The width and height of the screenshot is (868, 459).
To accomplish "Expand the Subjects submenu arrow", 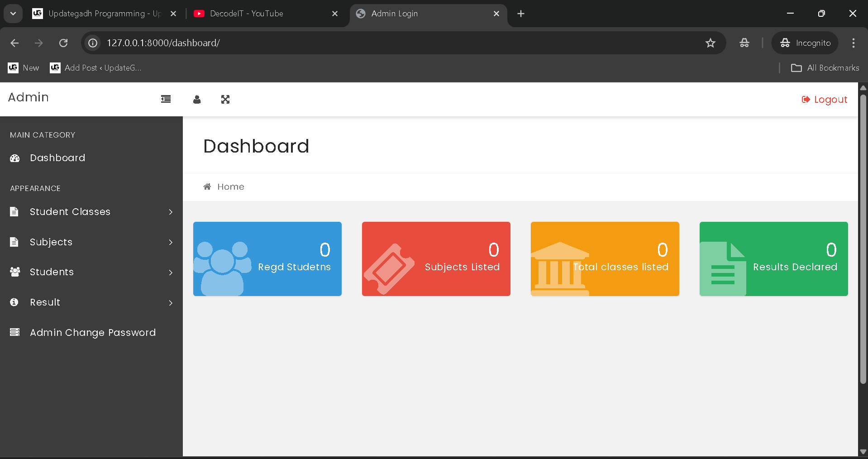I will 171,242.
